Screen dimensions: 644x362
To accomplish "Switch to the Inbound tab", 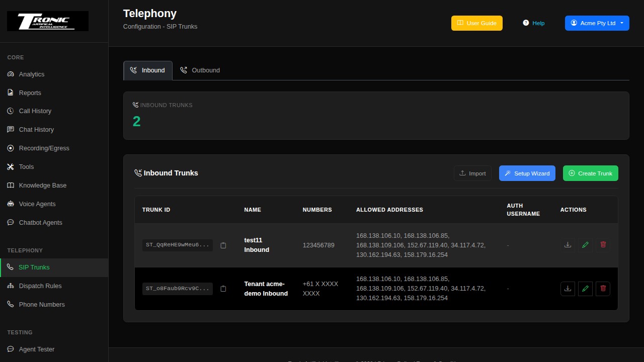I will [148, 70].
